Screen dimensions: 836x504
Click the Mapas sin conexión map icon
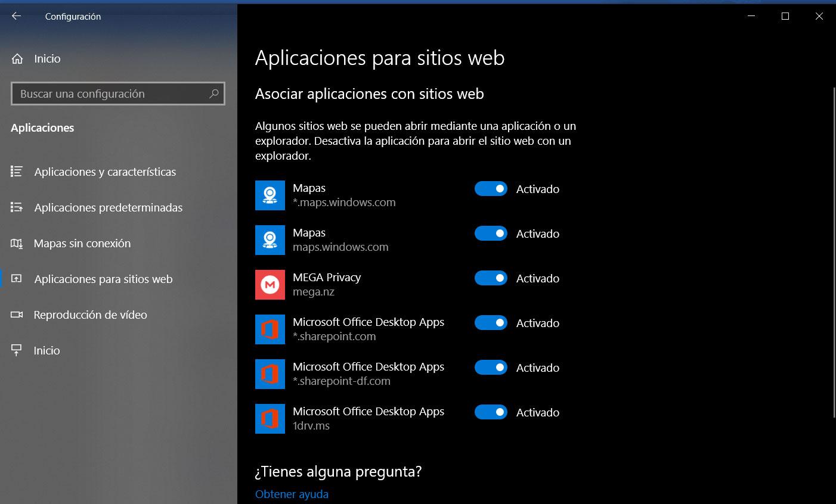(17, 243)
